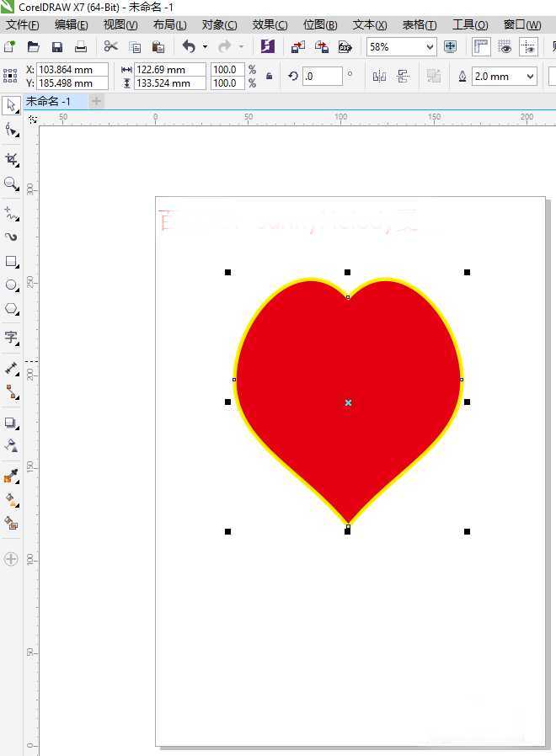Open the zoom level 58% dropdown

click(x=430, y=47)
